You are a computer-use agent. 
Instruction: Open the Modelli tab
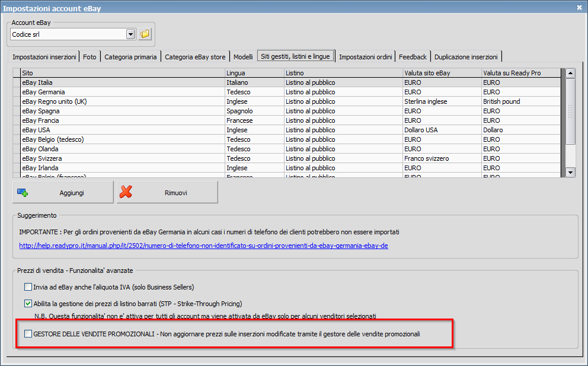click(x=243, y=57)
